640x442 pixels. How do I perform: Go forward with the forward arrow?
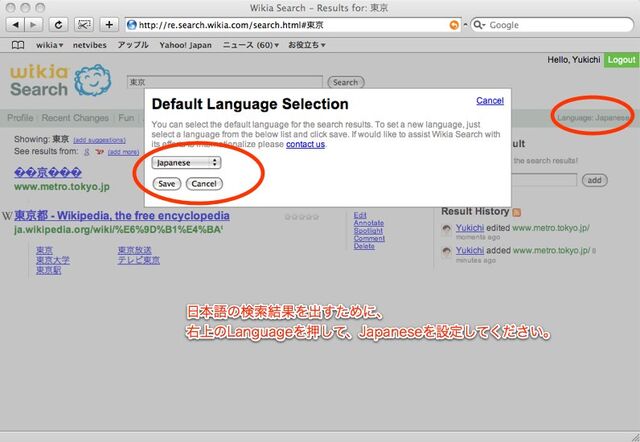point(33,25)
